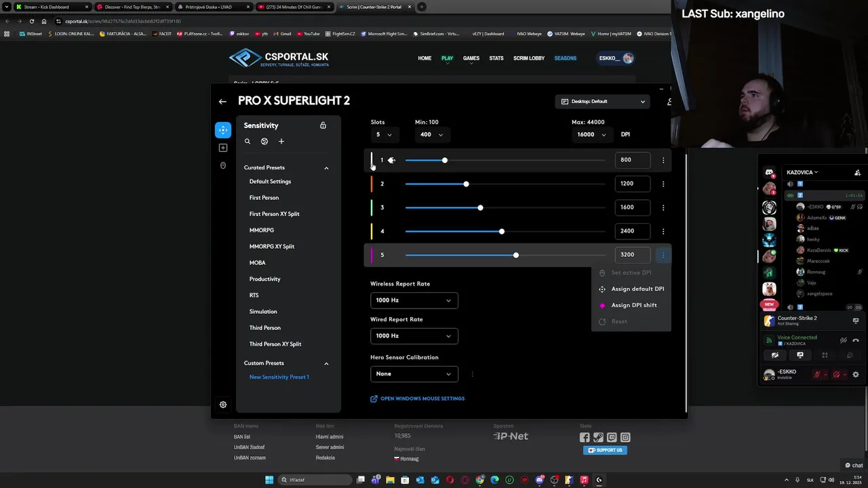This screenshot has width=868, height=488.
Task: Open the Sensitivity (DPI) sidebar tab icon
Action: (x=223, y=129)
